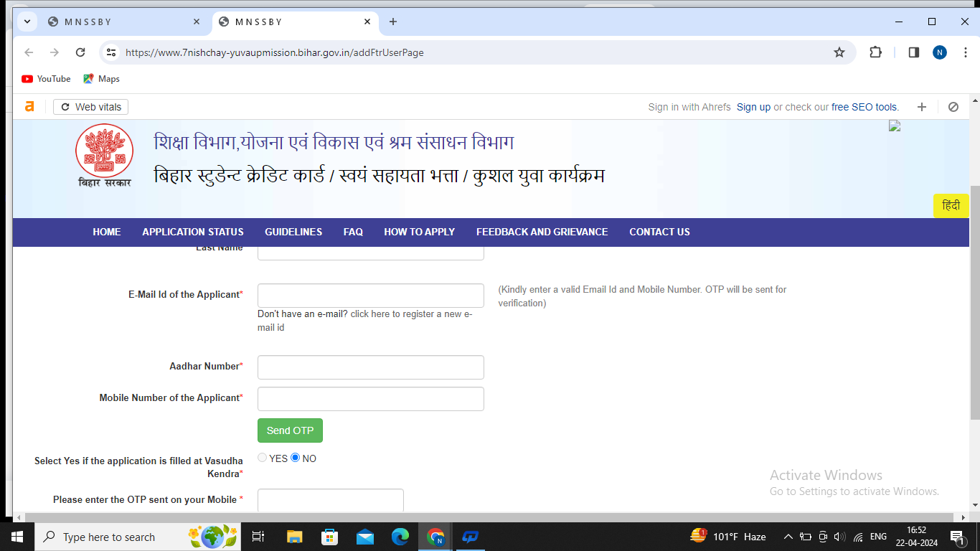Click the Chrome profile avatar N
This screenshot has height=551, width=980.
[939, 52]
